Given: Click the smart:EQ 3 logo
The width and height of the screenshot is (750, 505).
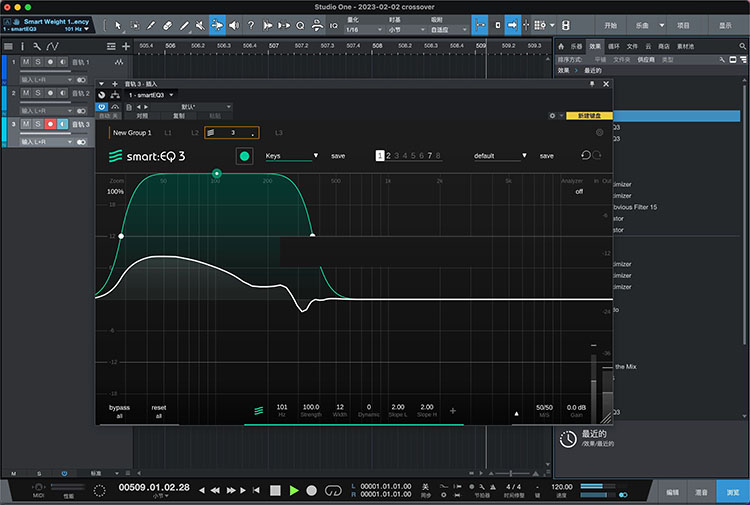Looking at the screenshot, I should point(147,156).
